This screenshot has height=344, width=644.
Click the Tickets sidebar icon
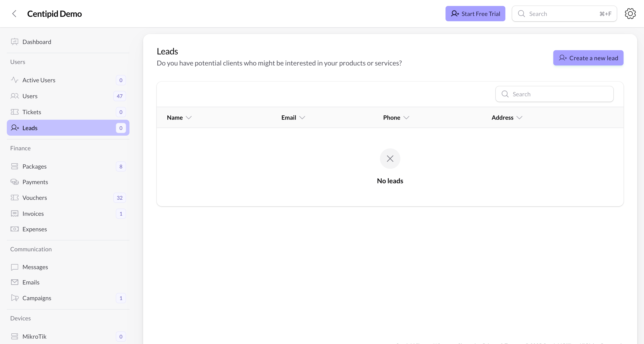point(14,112)
